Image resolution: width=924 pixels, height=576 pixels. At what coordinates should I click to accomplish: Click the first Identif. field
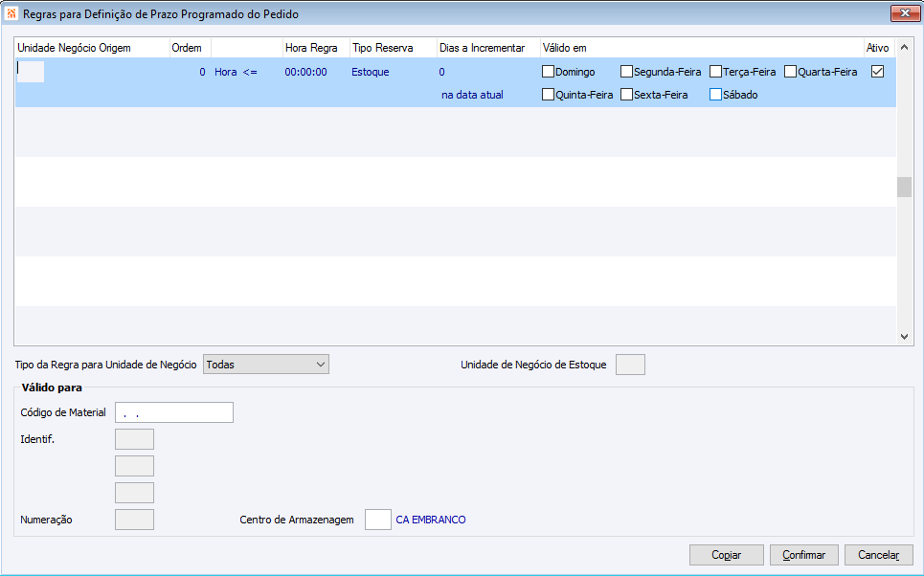134,439
